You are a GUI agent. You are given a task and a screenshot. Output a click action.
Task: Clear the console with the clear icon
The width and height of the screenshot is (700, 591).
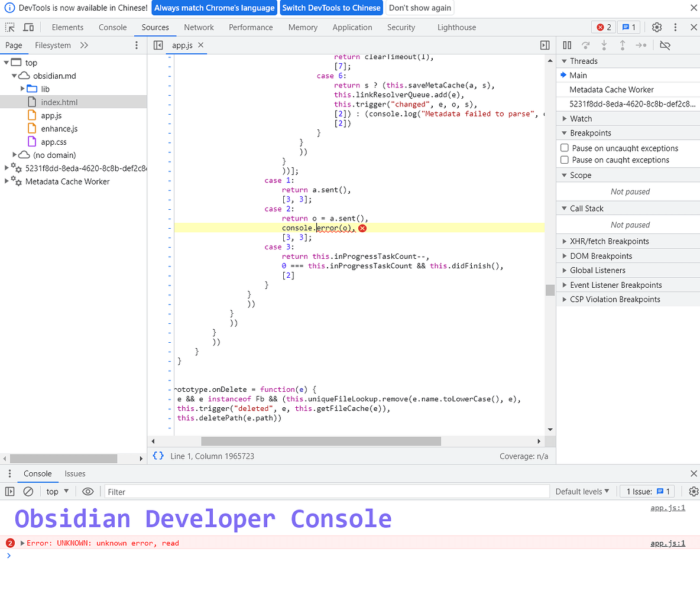(x=28, y=492)
